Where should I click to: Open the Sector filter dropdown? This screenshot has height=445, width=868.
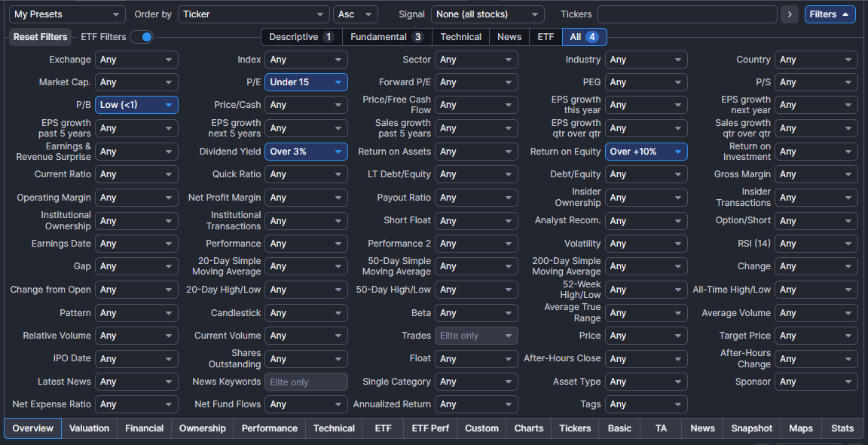(477, 60)
